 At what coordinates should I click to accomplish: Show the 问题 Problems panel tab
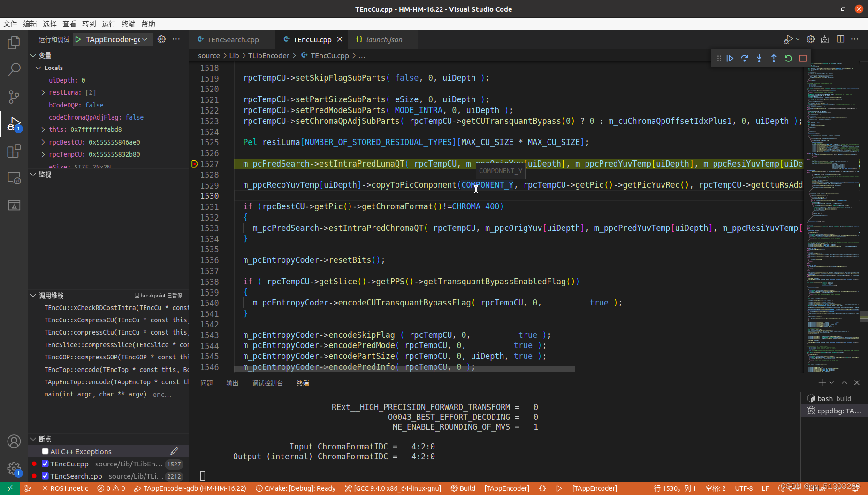click(206, 383)
